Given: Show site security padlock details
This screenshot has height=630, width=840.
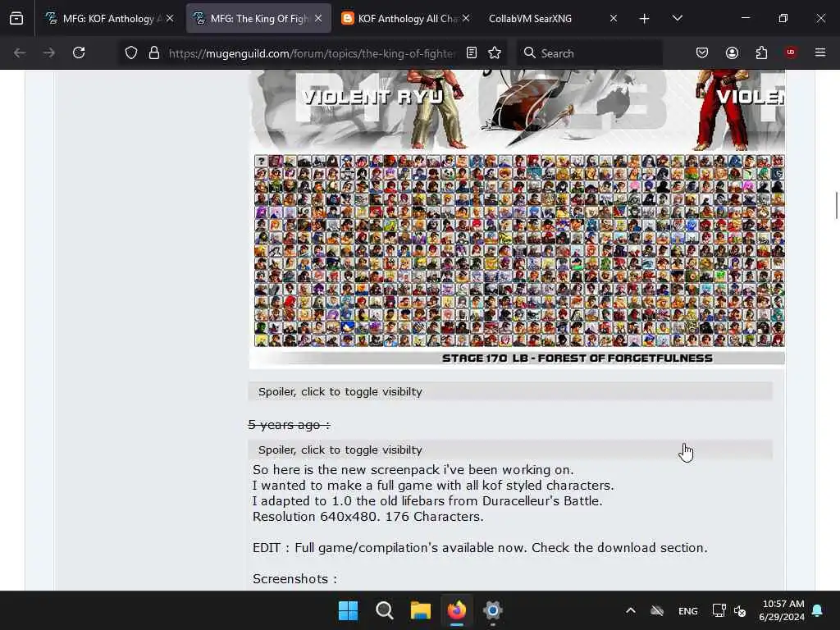Looking at the screenshot, I should pyautogui.click(x=154, y=53).
